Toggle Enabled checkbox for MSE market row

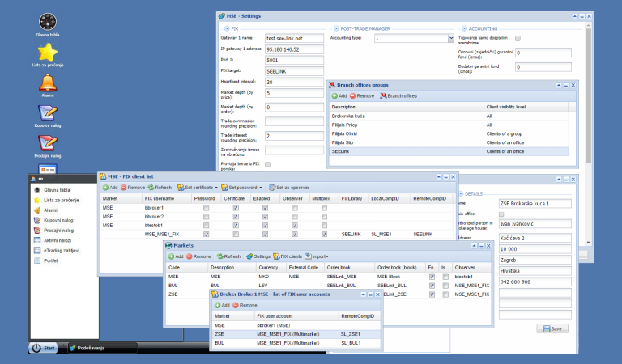point(432,277)
